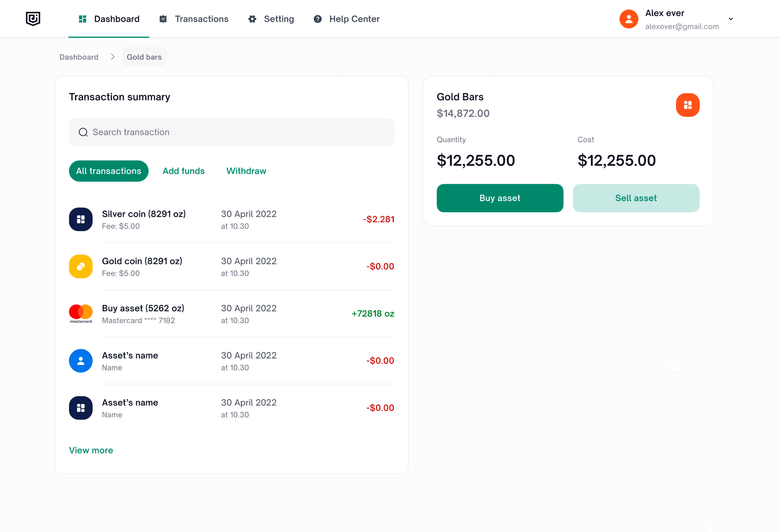Screen dimensions: 780x532
Task: Click the Help Center question mark icon
Action: pos(318,19)
